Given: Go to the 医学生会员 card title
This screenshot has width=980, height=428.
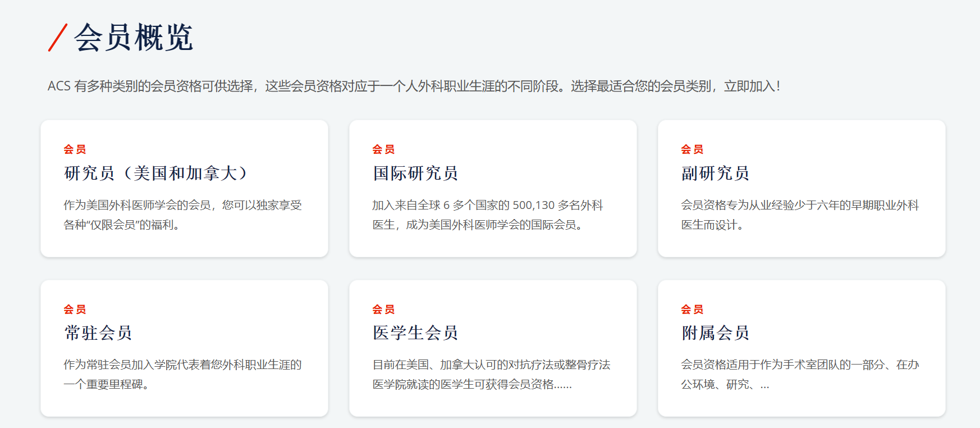Looking at the screenshot, I should [415, 333].
